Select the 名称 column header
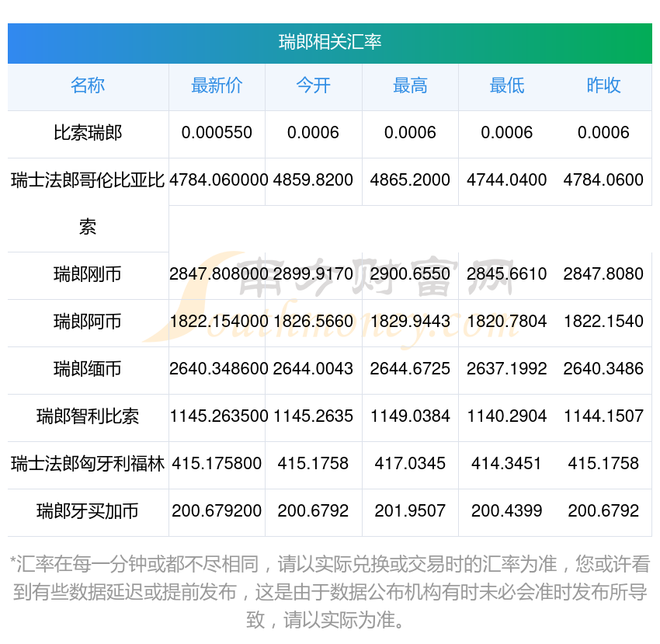Viewport: 660px width, 644px height. [x=88, y=85]
